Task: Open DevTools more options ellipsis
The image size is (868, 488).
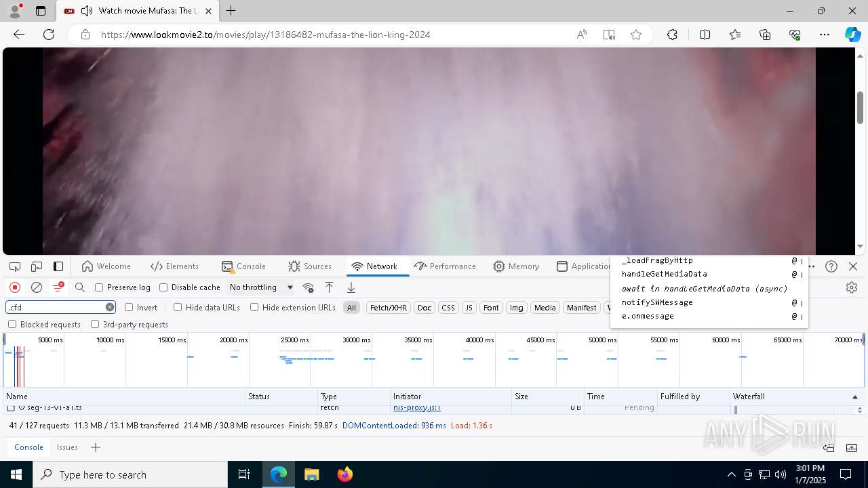Action: [811, 266]
